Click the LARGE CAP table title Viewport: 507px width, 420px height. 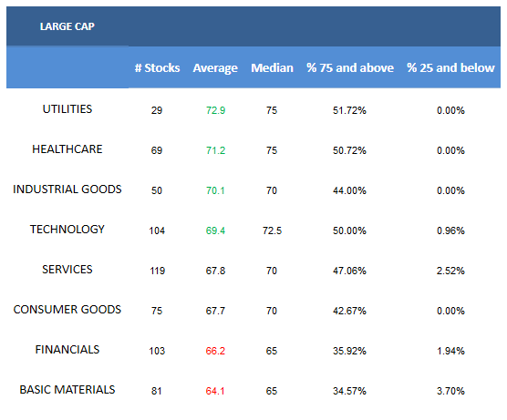pyautogui.click(x=67, y=26)
